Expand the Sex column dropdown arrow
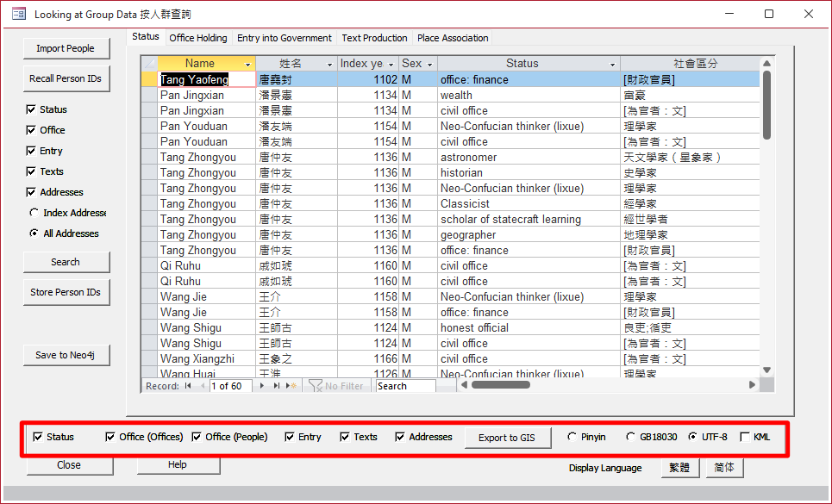 429,64
